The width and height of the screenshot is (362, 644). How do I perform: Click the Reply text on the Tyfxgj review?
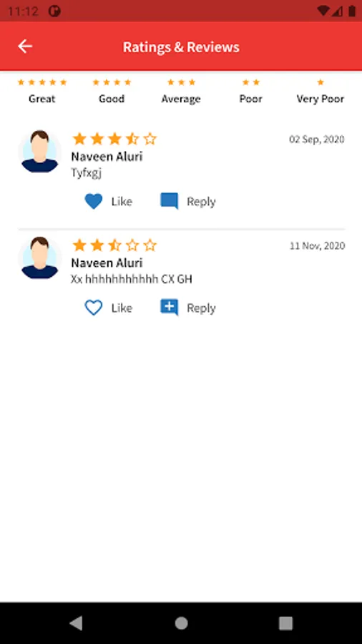point(201,202)
